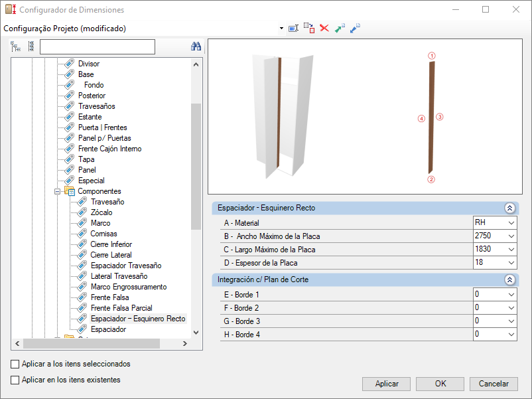Viewport: 532px width, 399px height.
Task: Click the Aplicar button
Action: coord(387,384)
